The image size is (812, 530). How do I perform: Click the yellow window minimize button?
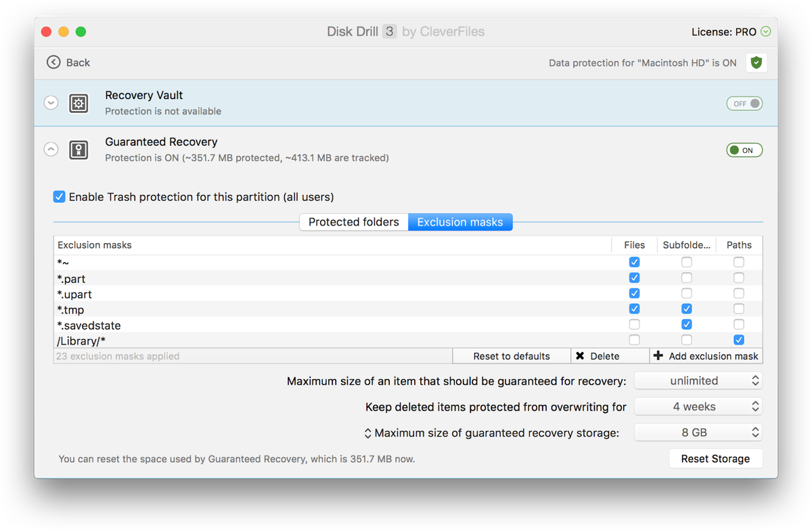pos(64,32)
